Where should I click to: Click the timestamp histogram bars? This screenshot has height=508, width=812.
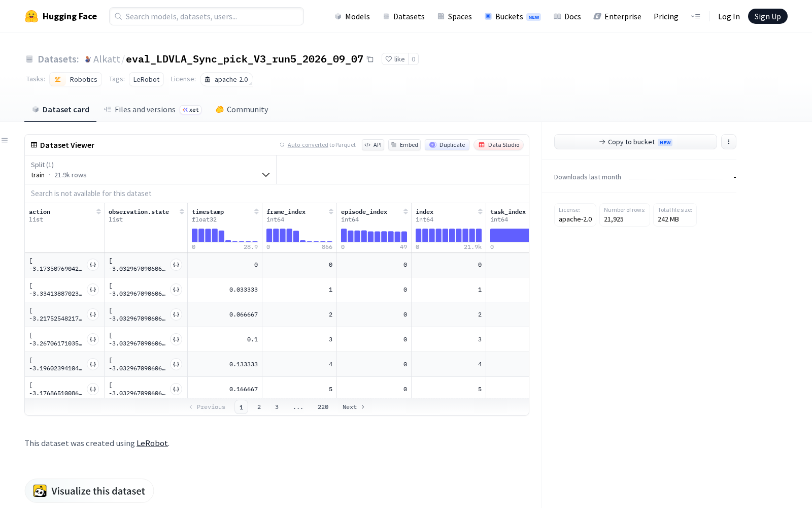click(x=225, y=235)
